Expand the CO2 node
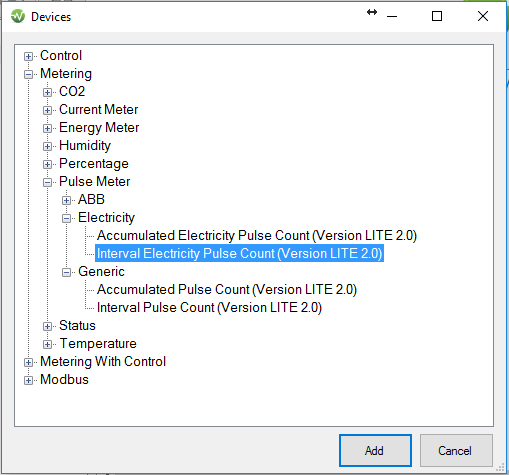This screenshot has width=509, height=475. point(47,92)
